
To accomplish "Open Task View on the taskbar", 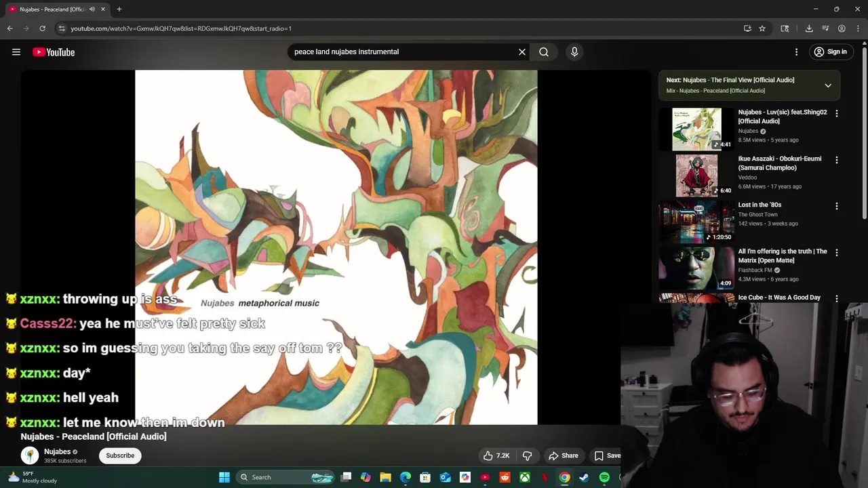I will pyautogui.click(x=347, y=477).
